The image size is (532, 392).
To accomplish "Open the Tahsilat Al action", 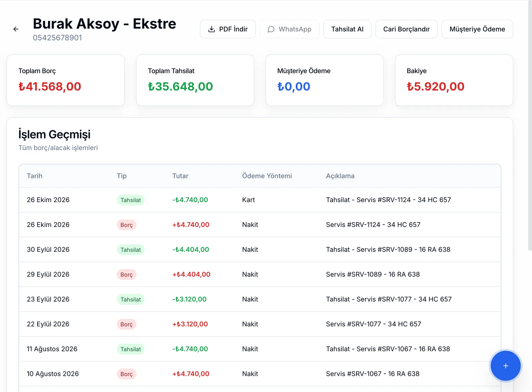I will pyautogui.click(x=347, y=29).
